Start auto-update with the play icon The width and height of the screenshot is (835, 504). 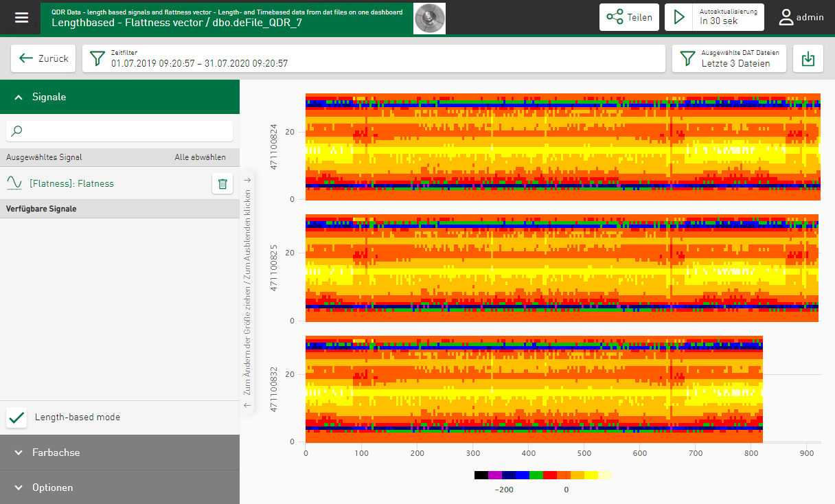[x=679, y=17]
